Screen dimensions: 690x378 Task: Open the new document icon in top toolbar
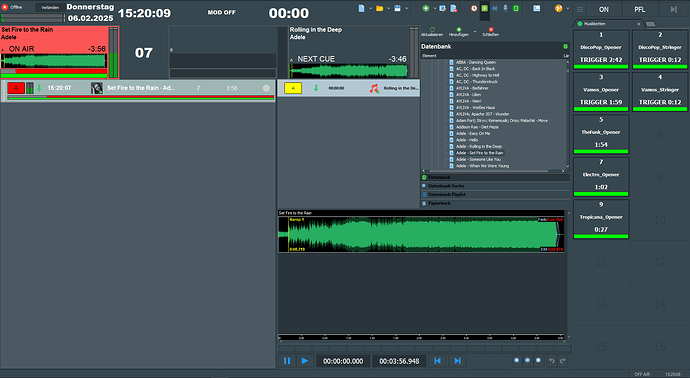point(361,8)
